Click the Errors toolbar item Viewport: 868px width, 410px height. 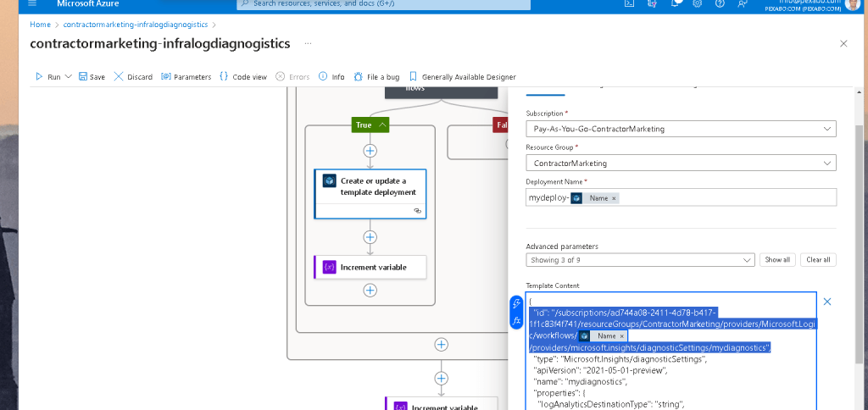(x=292, y=77)
